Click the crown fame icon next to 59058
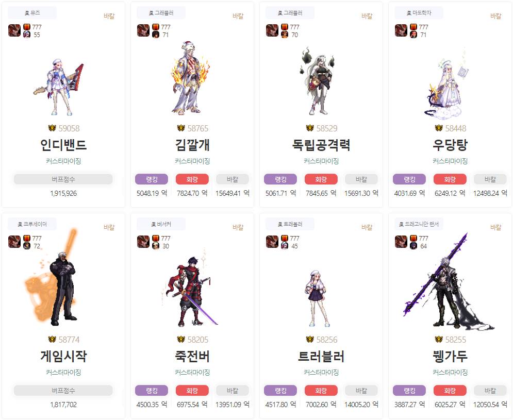513x420 pixels. coord(52,128)
